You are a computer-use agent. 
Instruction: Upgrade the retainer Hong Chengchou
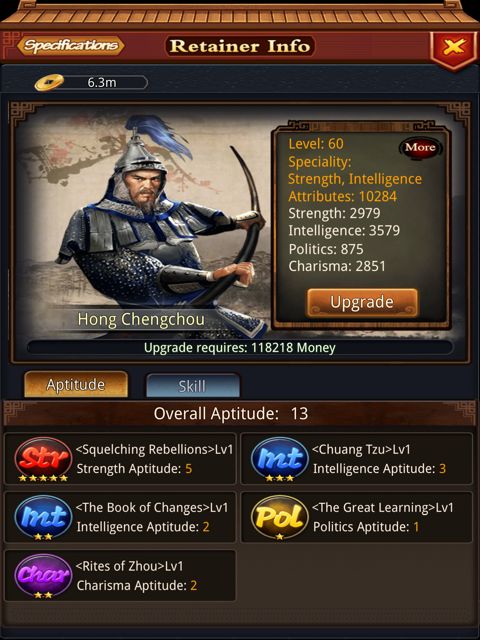coord(362,302)
